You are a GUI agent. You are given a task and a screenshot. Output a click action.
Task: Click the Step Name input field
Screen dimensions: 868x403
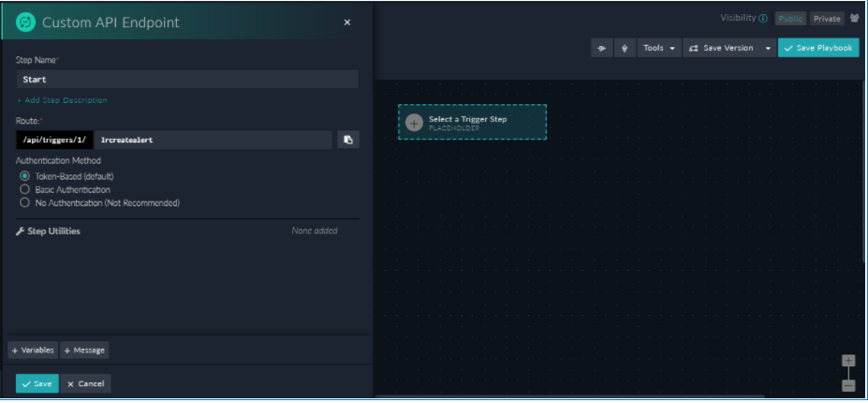(187, 80)
